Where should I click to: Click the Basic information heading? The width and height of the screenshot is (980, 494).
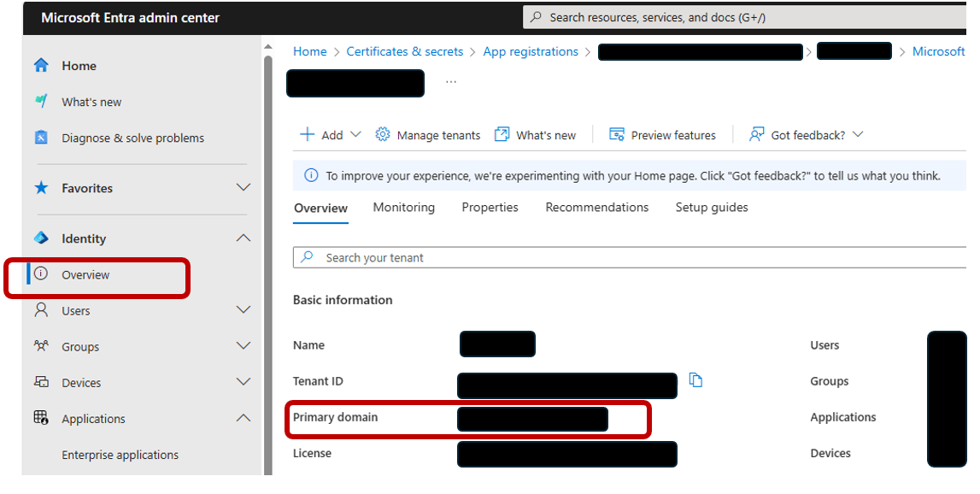343,299
